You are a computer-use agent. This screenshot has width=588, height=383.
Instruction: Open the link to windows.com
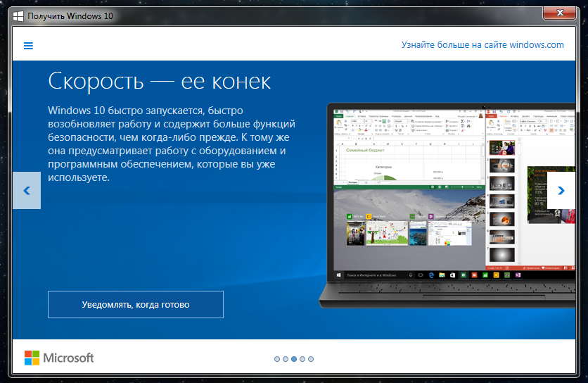pos(482,44)
